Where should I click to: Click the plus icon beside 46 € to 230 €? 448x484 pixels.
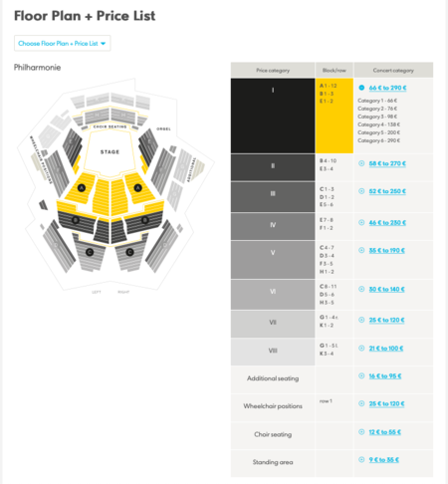click(x=361, y=222)
